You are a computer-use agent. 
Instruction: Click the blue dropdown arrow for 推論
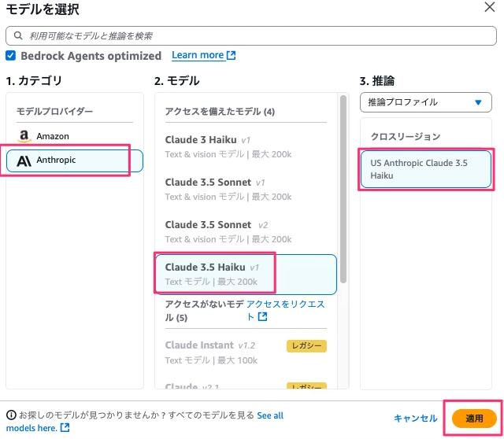pyautogui.click(x=478, y=102)
